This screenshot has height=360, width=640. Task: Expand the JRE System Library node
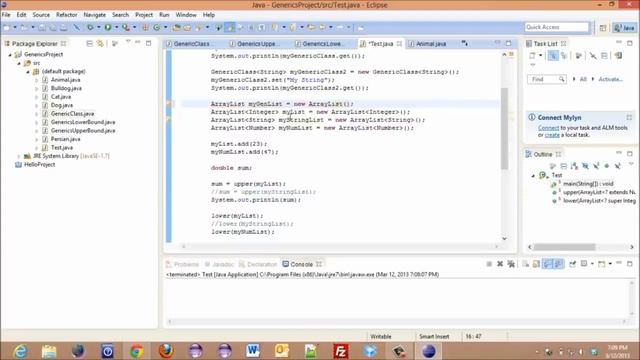[x=19, y=156]
